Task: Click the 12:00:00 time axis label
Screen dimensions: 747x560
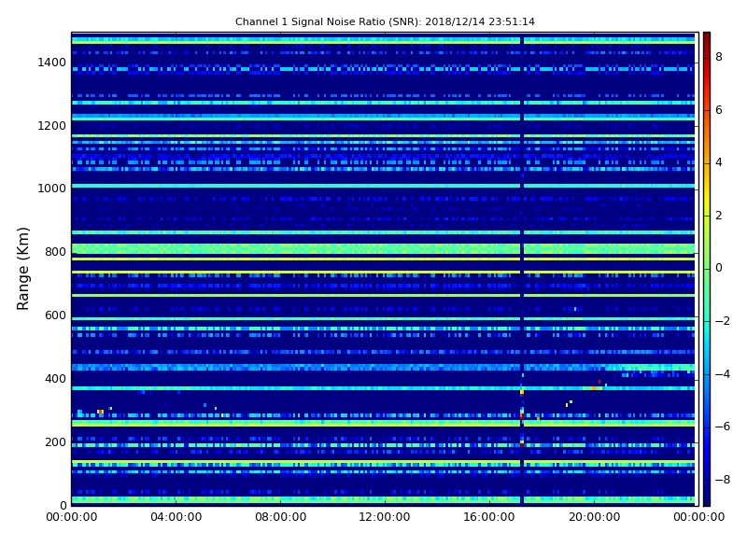Action: (x=385, y=517)
